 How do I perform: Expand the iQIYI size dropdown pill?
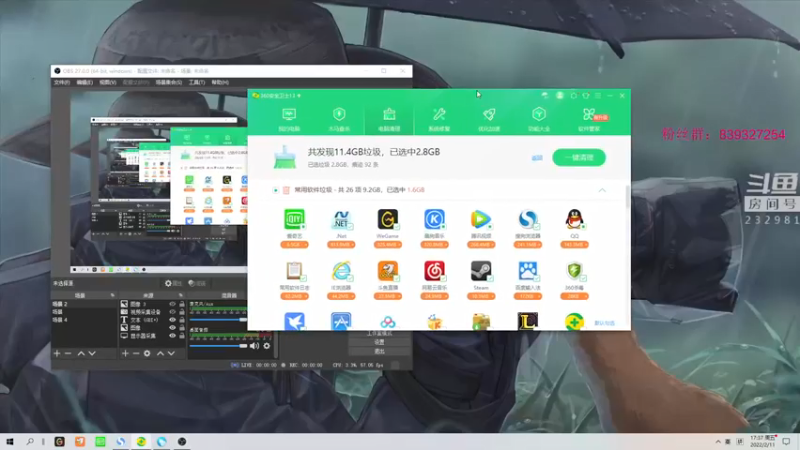[x=294, y=245]
